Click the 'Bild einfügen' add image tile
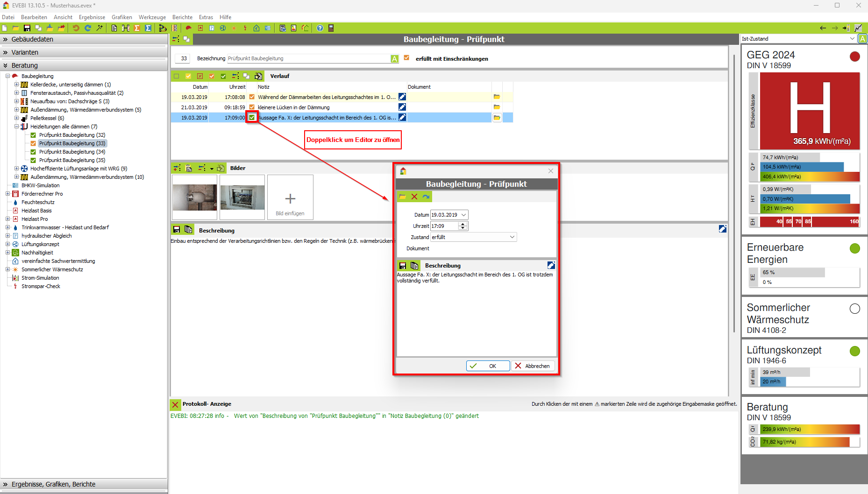 (x=290, y=198)
